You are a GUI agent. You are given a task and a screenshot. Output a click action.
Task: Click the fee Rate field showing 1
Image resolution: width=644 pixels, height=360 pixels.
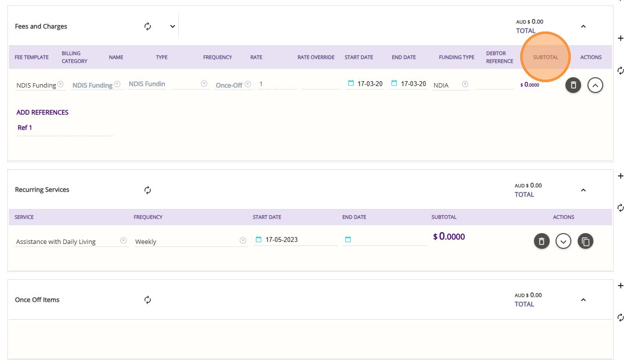(x=277, y=84)
